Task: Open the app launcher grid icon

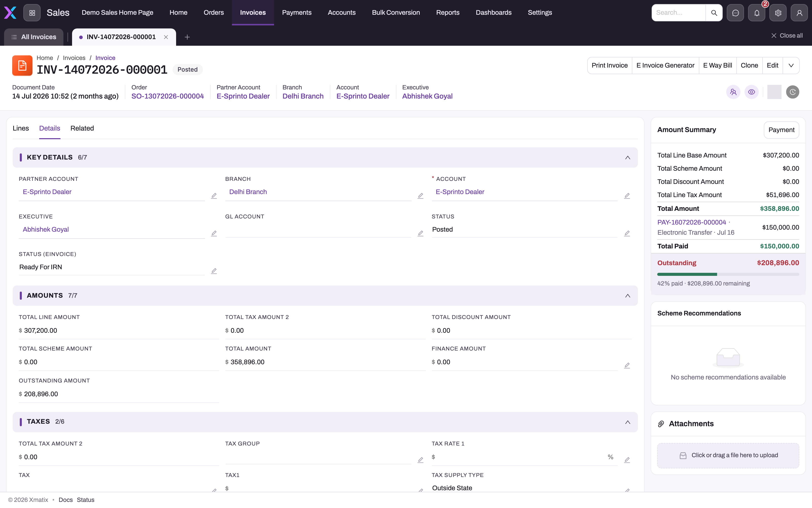Action: click(x=32, y=13)
